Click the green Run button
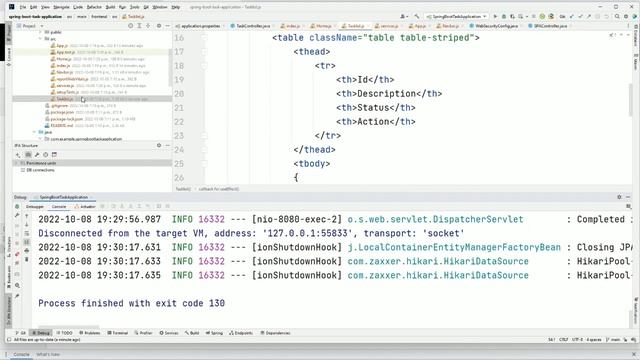Viewport: 640px width, 360px height. point(495,16)
